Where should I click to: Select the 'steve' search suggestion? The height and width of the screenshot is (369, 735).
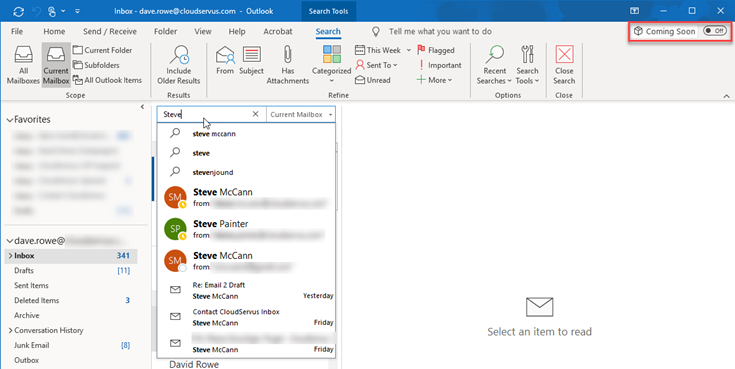[x=246, y=153]
